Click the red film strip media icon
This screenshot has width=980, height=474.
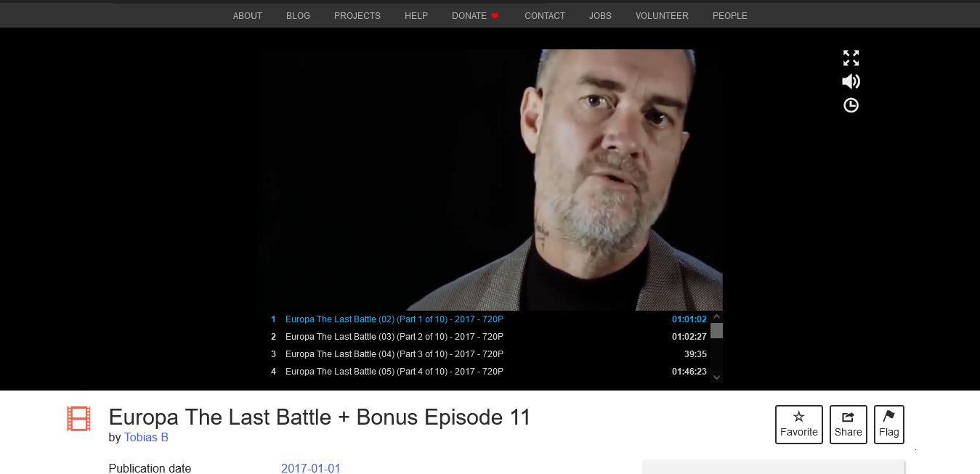point(78,419)
